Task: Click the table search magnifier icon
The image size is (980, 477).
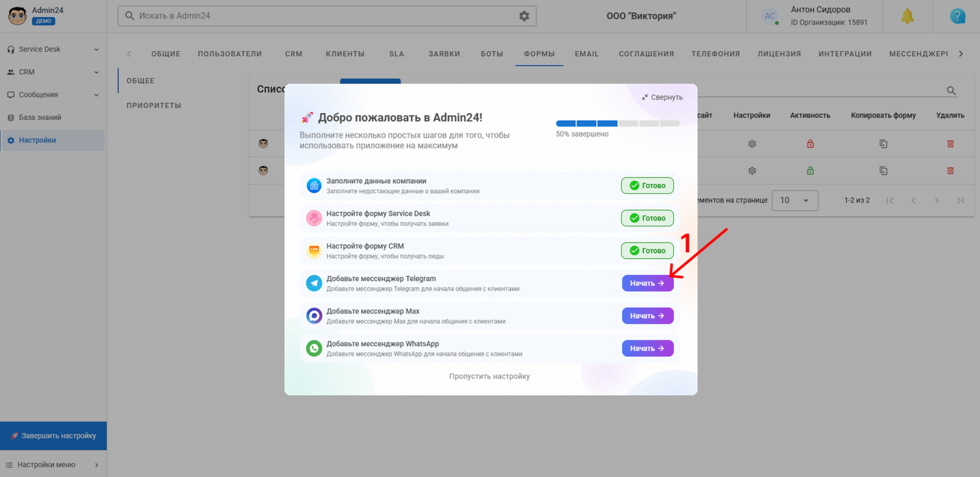Action: pos(951,90)
